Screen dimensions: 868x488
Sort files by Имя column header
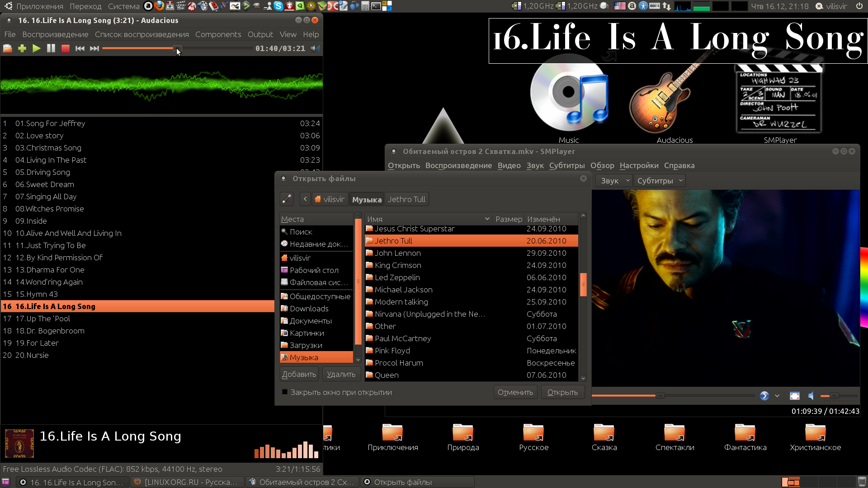[428, 219]
